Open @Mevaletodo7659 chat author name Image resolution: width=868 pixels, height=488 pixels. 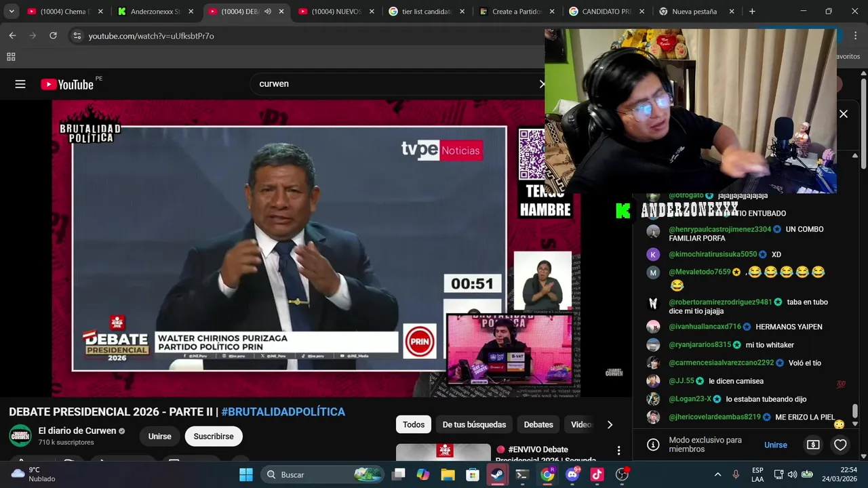coord(700,272)
